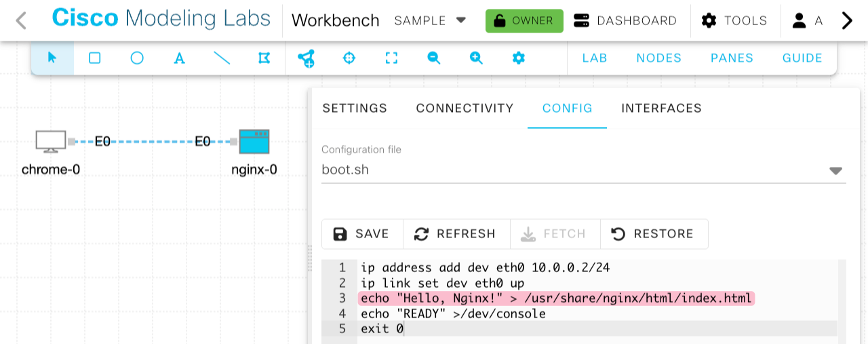
Task: Click the highlighted echo Hello Nginx line
Action: (x=556, y=299)
